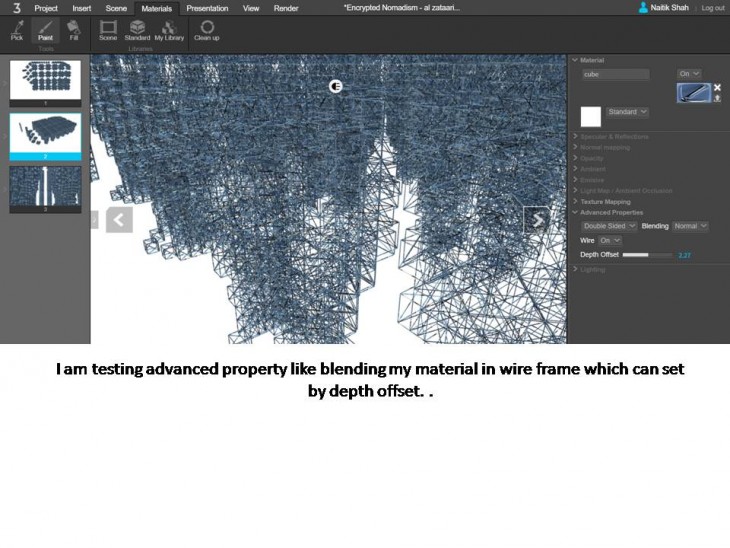This screenshot has width=730, height=548.
Task: Go to next slide with right arrow
Action: click(x=537, y=220)
